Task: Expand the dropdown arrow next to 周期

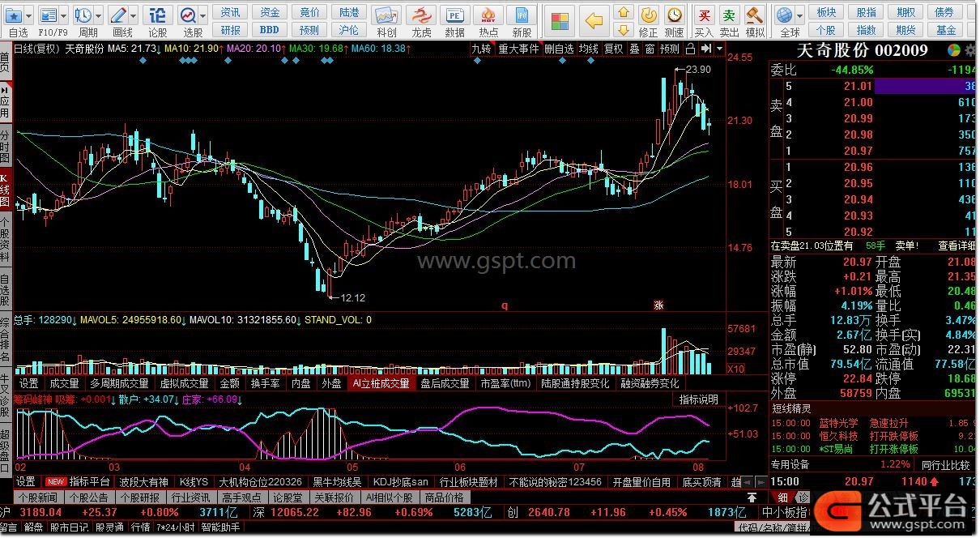Action: tap(98, 15)
